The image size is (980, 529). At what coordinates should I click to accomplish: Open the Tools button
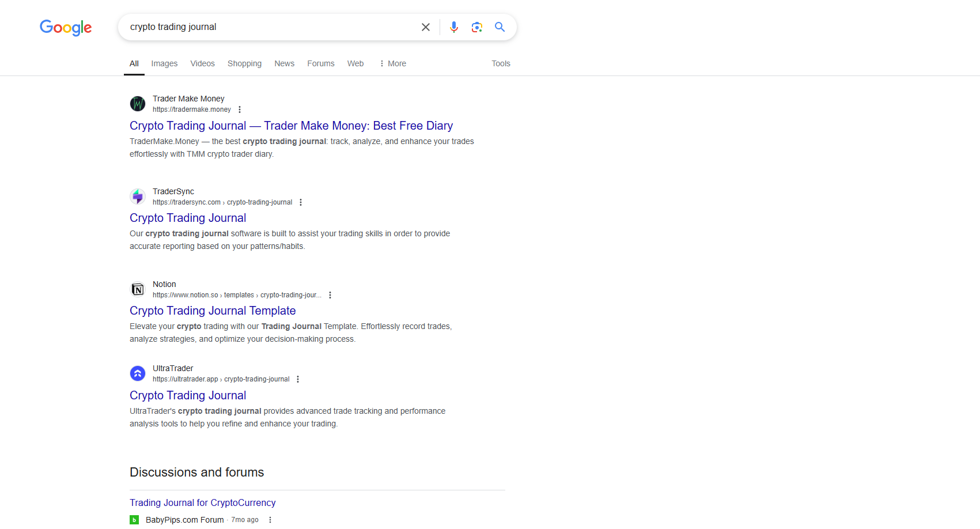(501, 63)
